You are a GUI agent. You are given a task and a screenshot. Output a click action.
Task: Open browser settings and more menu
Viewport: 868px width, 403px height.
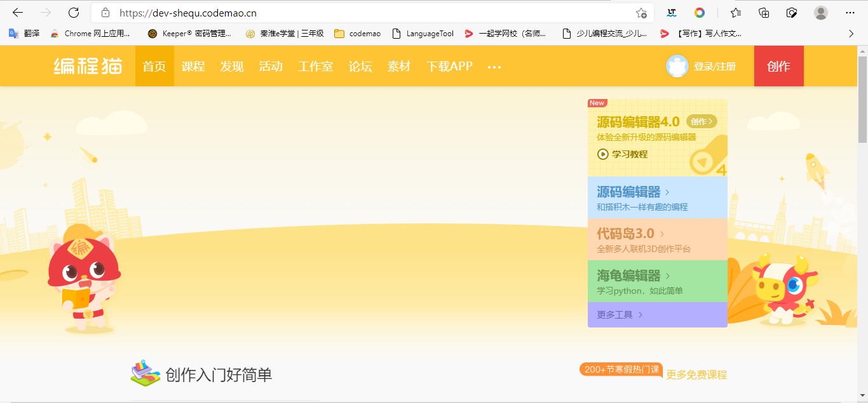click(850, 13)
